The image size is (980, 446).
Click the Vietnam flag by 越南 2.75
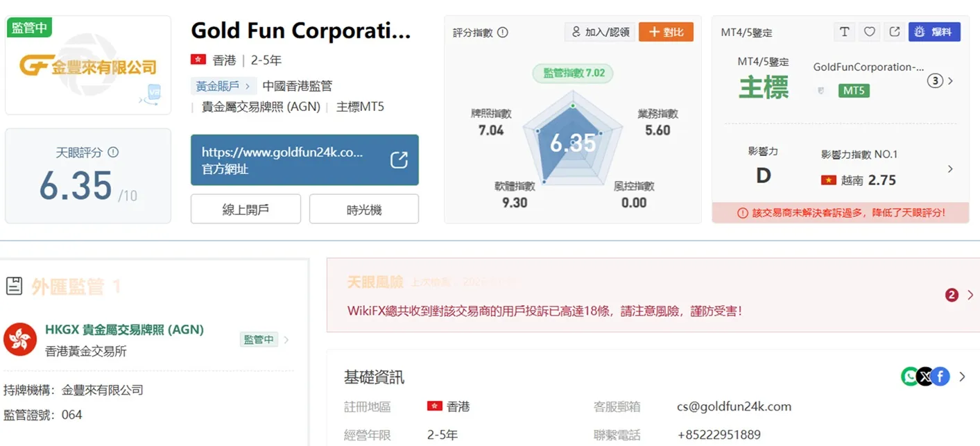pyautogui.click(x=828, y=180)
